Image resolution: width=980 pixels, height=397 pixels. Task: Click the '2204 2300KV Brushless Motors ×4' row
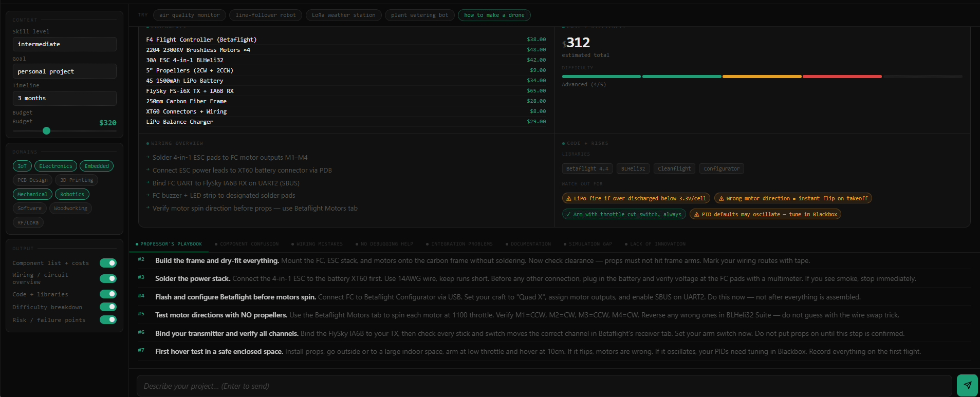click(x=346, y=50)
